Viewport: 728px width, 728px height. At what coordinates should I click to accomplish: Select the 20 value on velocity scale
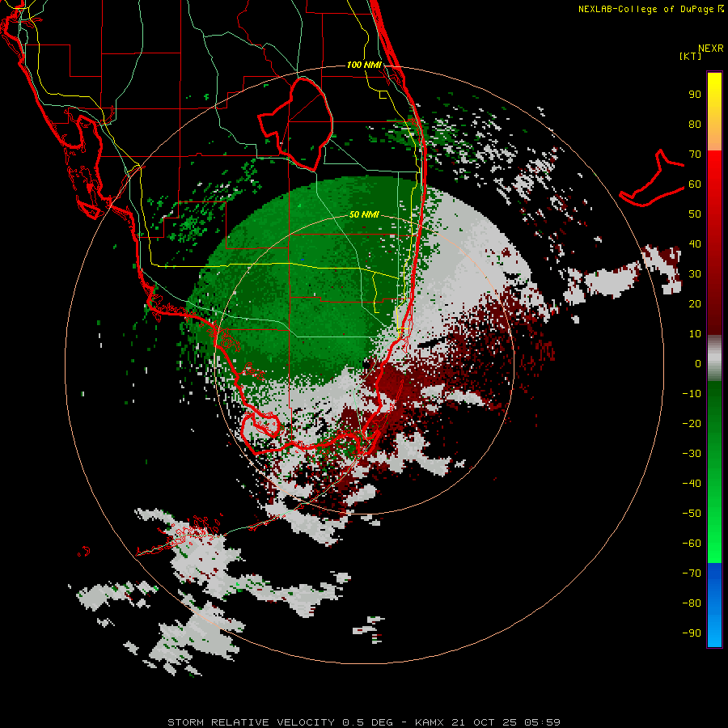[695, 303]
